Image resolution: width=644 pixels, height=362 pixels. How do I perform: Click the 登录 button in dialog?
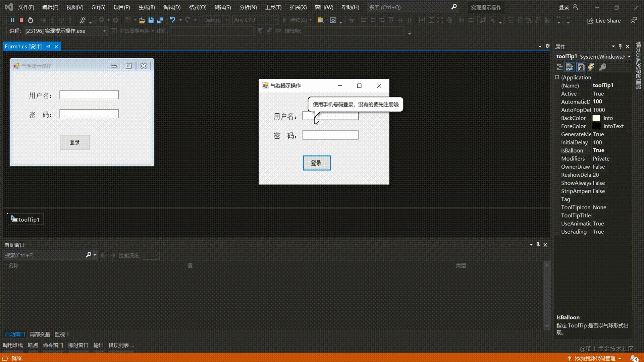(x=316, y=162)
